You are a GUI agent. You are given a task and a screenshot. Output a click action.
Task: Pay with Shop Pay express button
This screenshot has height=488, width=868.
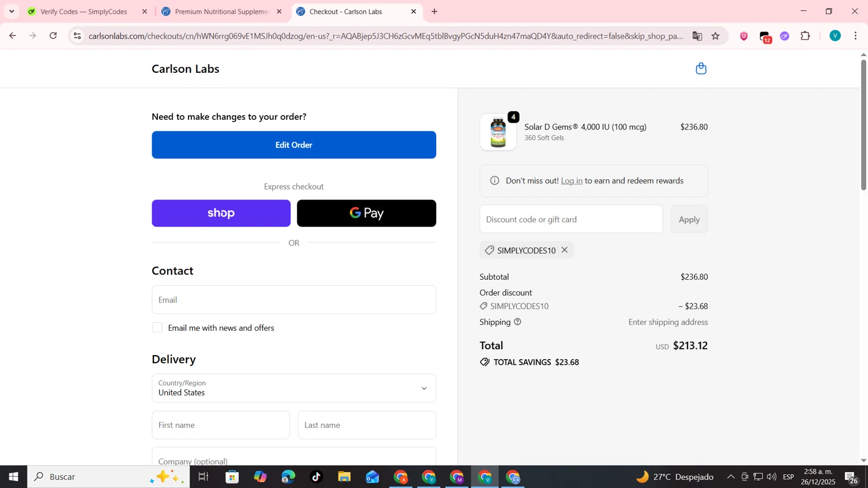(x=221, y=213)
